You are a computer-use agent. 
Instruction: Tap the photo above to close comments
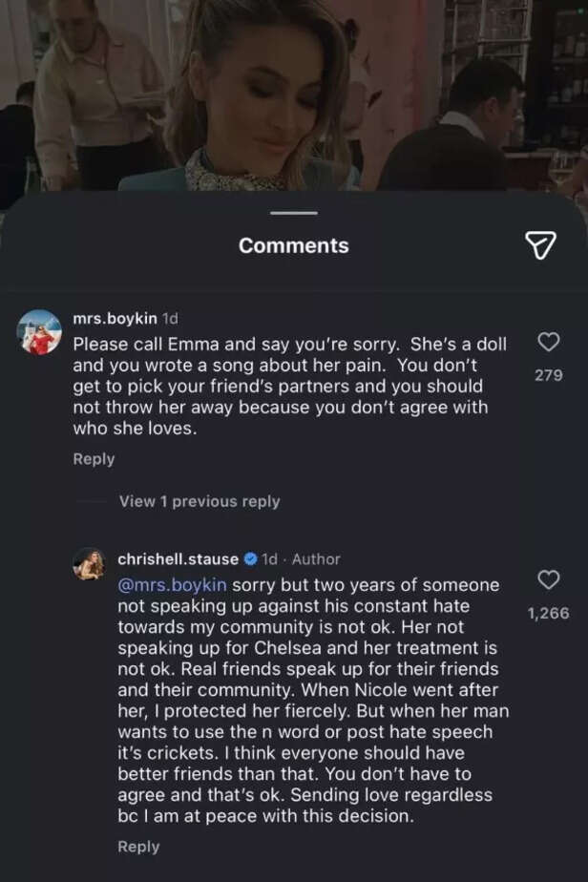(294, 95)
